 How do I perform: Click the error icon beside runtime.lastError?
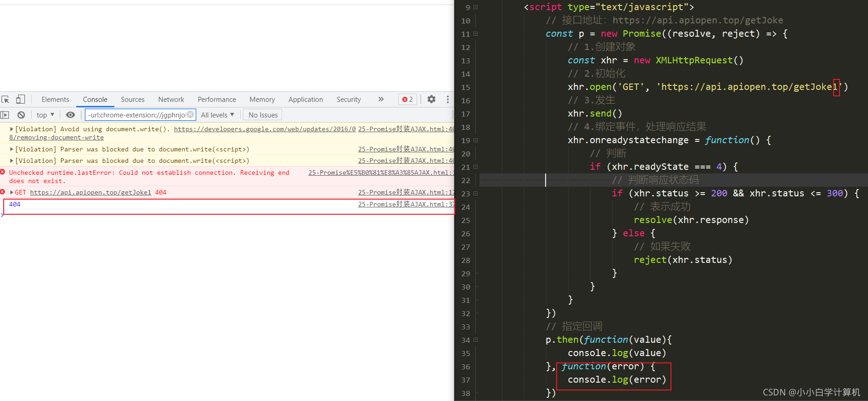pyautogui.click(x=3, y=172)
